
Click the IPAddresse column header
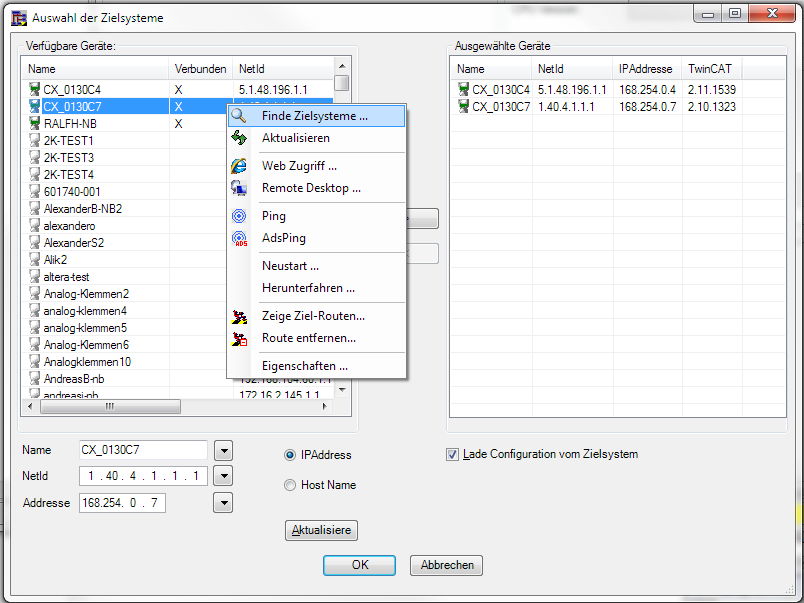pos(647,69)
